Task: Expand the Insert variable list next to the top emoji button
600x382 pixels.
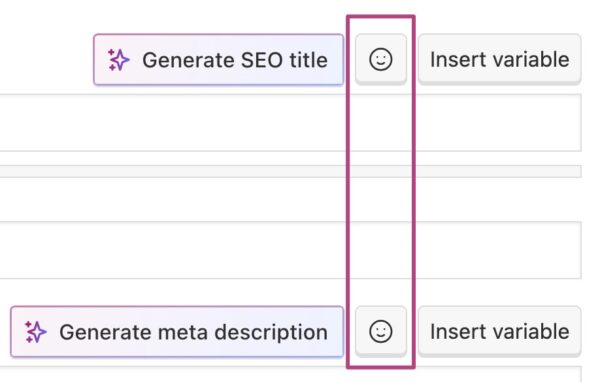Action: tap(500, 59)
